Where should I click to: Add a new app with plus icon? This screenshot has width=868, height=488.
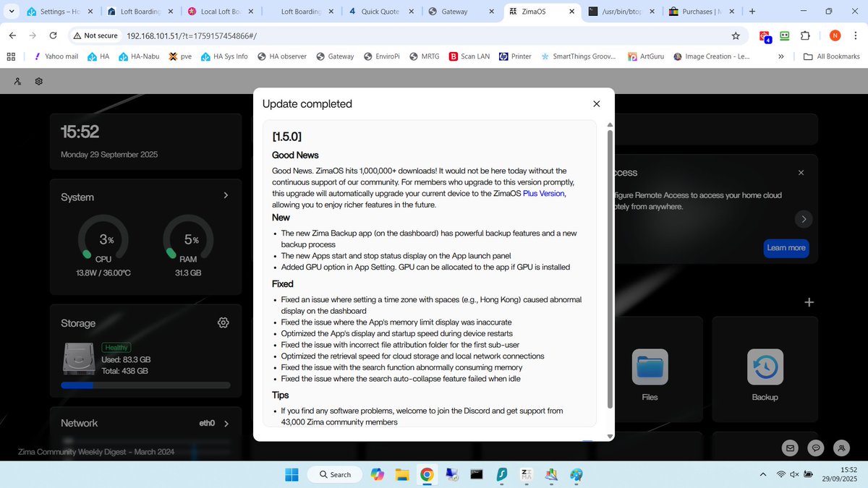(x=809, y=302)
